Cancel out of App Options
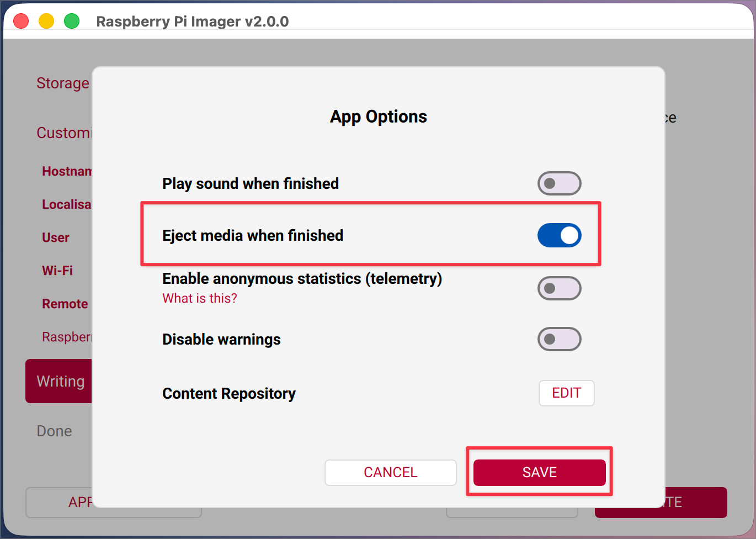Viewport: 756px width, 539px height. point(390,472)
